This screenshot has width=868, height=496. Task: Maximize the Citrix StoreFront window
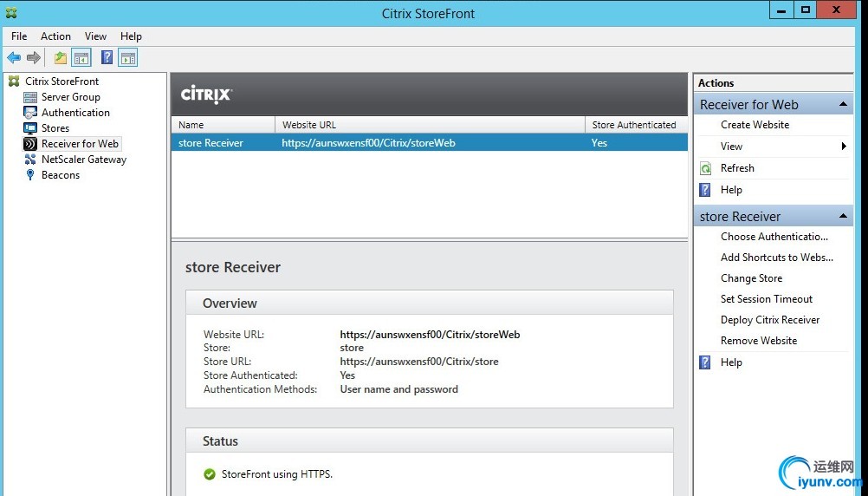click(806, 10)
